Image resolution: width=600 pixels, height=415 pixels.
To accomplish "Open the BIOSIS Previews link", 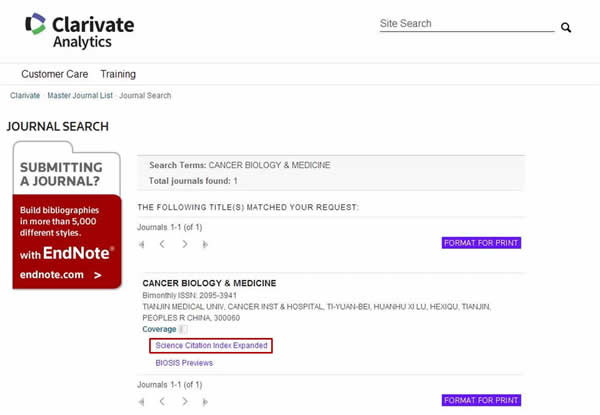I will coord(184,363).
